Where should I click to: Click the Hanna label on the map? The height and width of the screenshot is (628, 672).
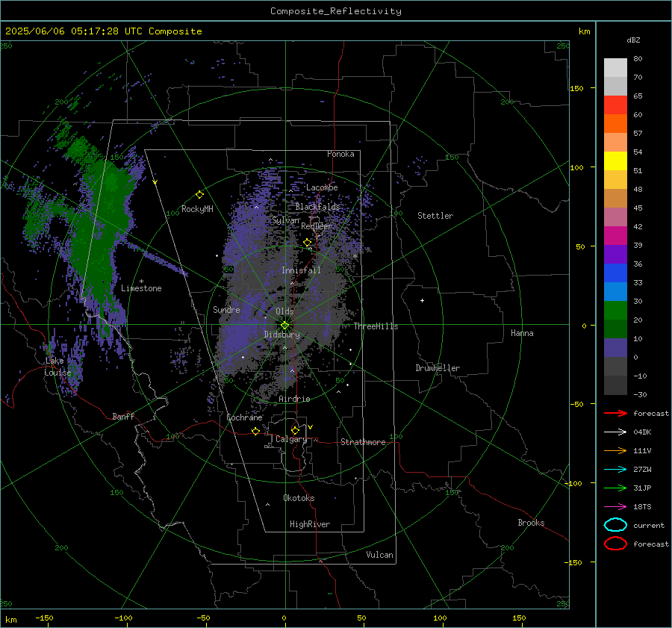click(x=522, y=333)
